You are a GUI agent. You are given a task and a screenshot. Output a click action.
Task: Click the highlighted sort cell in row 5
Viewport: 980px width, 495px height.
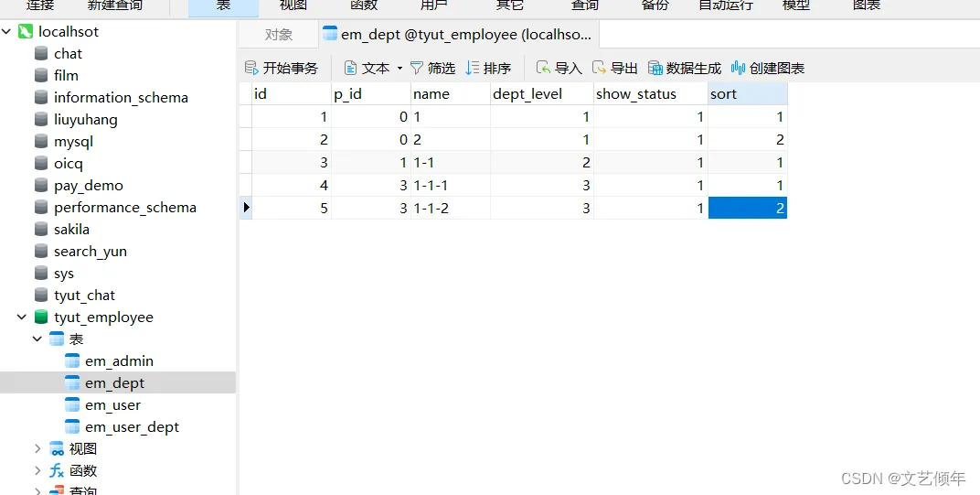tap(748, 208)
